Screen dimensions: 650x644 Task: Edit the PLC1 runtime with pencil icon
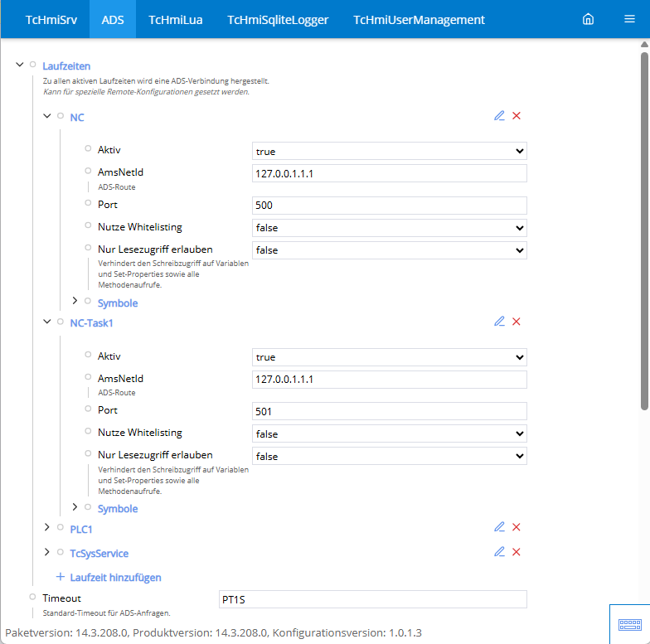tap(499, 527)
